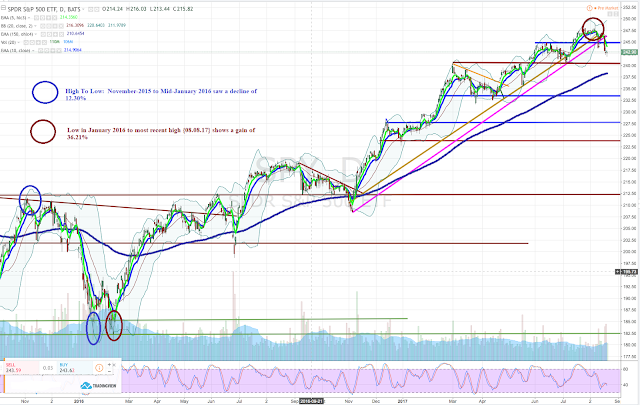The width and height of the screenshot is (640, 405).
Task: Expand the EMA (10, close) dropdown arrow
Action: 33,51
